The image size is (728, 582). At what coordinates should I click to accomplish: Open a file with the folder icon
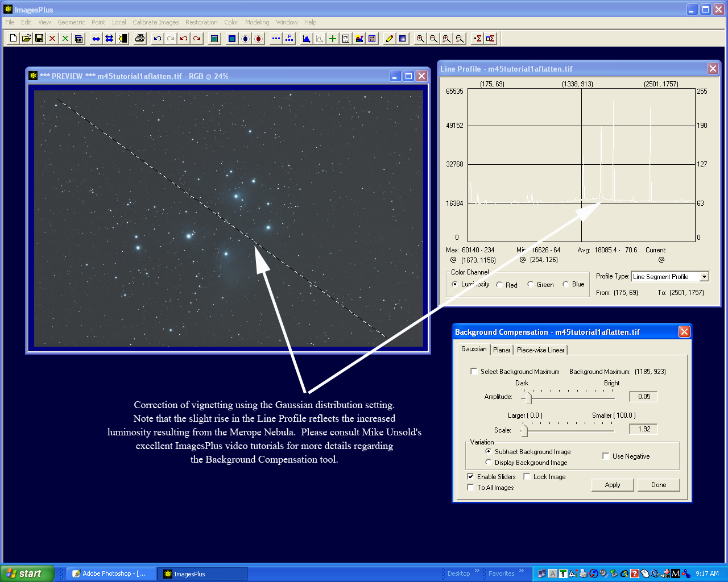tap(26, 39)
